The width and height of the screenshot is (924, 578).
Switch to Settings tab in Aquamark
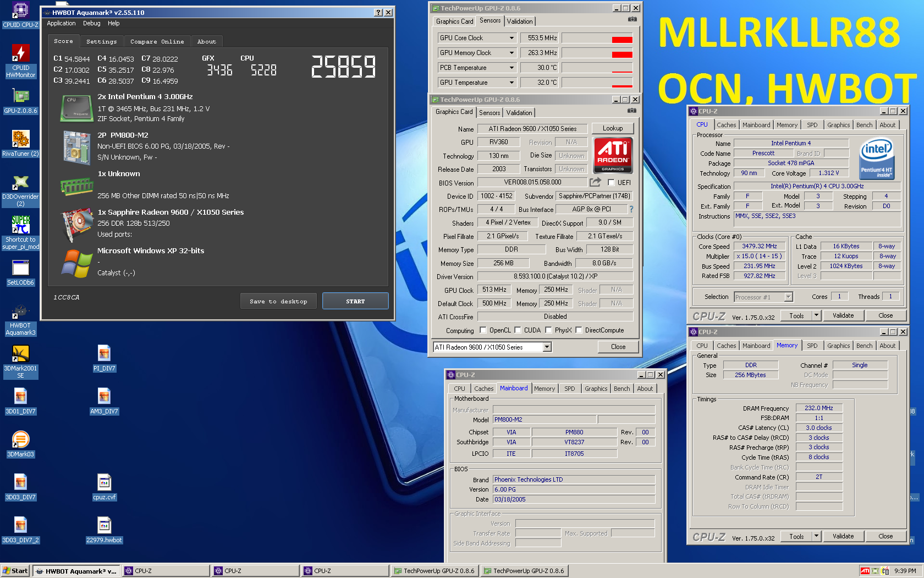102,41
